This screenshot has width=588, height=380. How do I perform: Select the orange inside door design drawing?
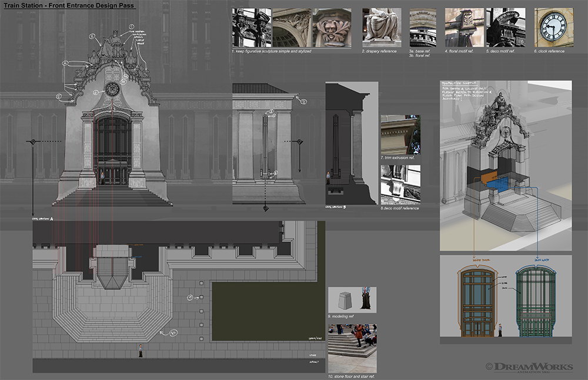477,302
